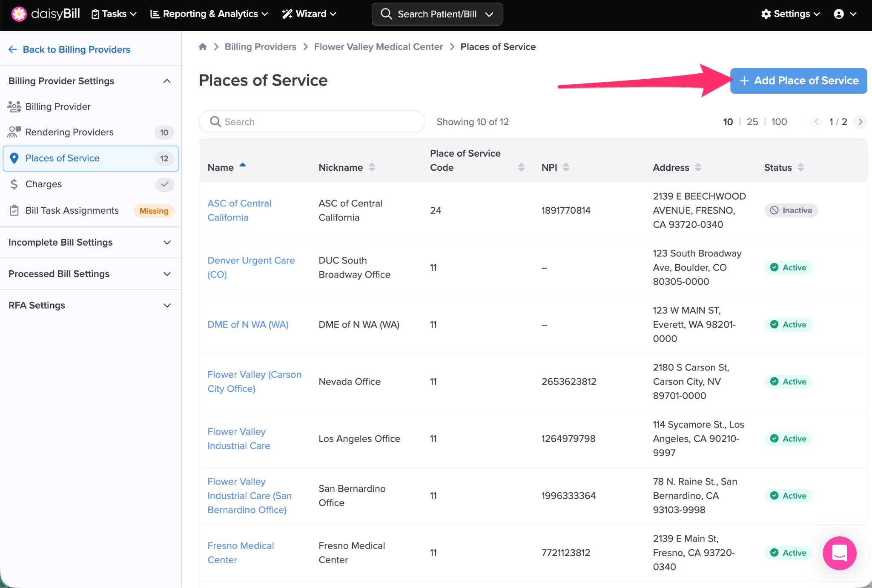Click the user account avatar icon
The image size is (872, 588).
point(839,14)
